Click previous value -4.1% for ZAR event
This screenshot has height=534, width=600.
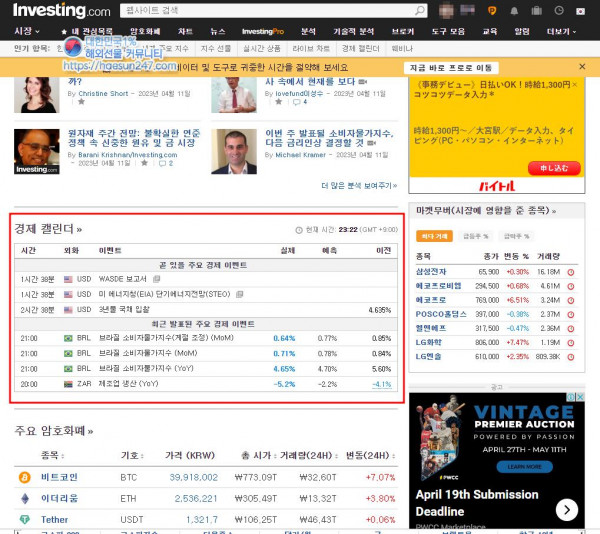pyautogui.click(x=382, y=384)
